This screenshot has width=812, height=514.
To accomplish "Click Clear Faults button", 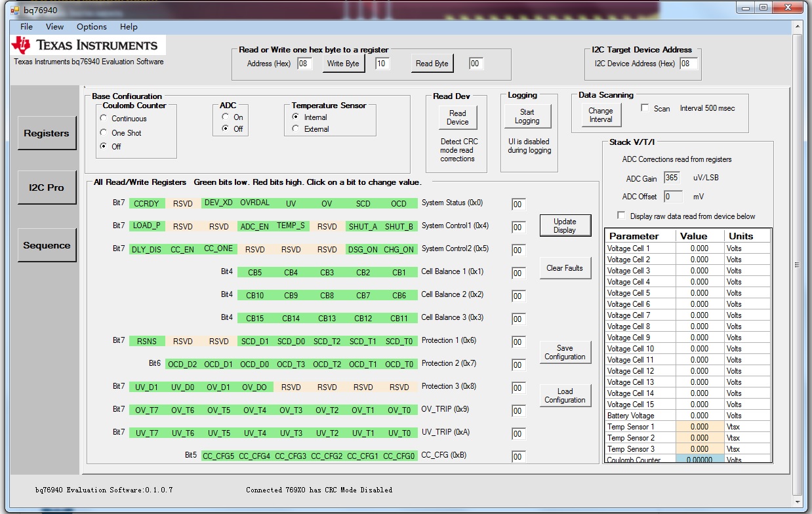I will [x=564, y=268].
